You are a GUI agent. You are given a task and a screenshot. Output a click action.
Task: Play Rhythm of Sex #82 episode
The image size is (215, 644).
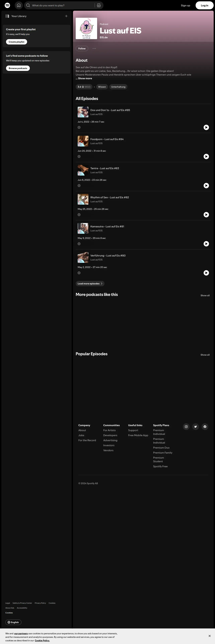pos(206,215)
